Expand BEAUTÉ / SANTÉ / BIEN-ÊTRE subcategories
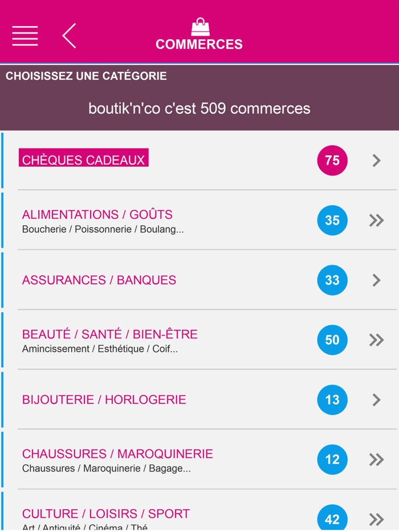 376,340
